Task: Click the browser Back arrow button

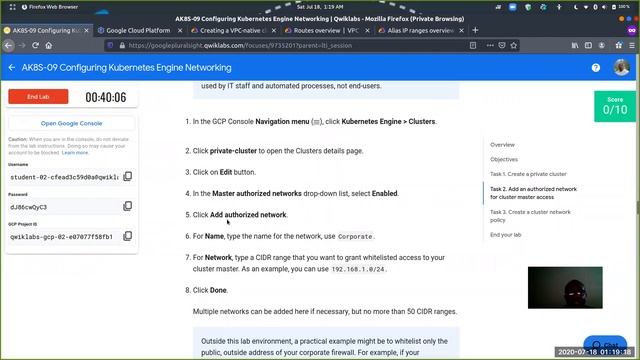Action: [x=8, y=46]
